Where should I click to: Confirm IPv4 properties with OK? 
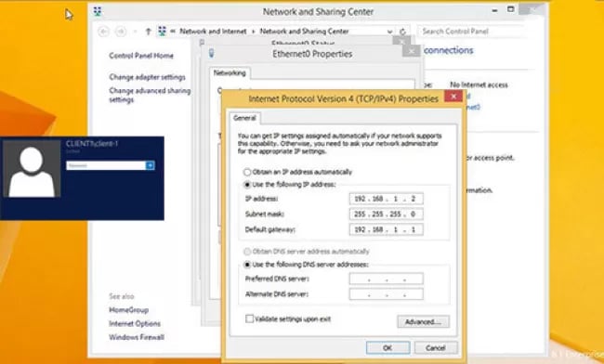point(387,348)
